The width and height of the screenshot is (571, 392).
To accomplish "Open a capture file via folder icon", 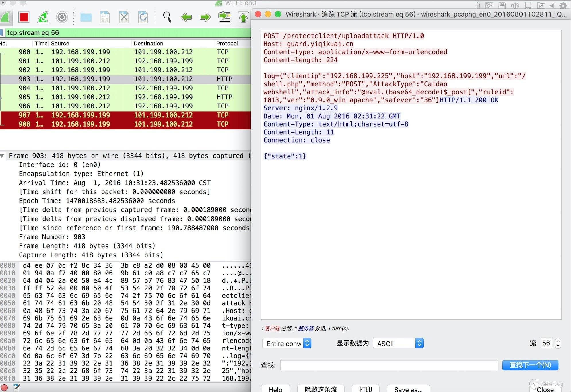I will point(86,17).
